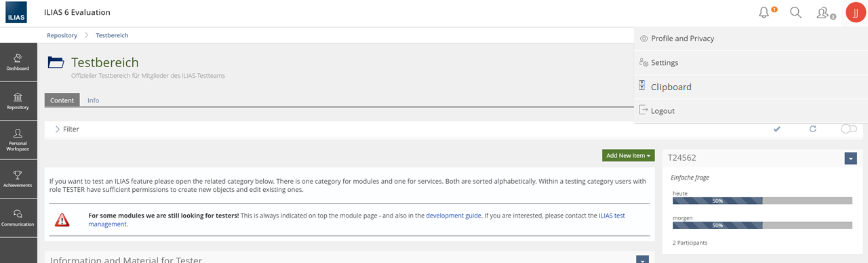Toggle the filter on/off switch
The image size is (868, 263).
click(x=849, y=129)
